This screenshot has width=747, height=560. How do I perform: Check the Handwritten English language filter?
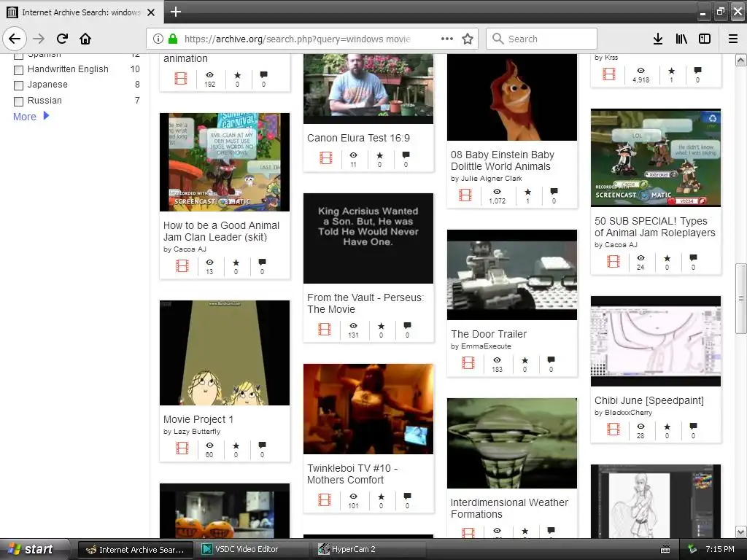pyautogui.click(x=18, y=69)
